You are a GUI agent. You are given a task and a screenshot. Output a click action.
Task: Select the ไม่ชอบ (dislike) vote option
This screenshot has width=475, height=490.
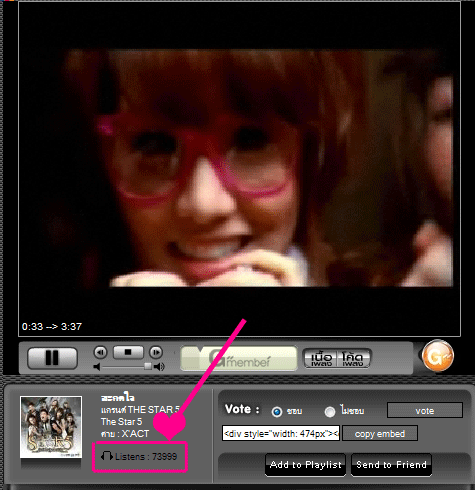330,412
